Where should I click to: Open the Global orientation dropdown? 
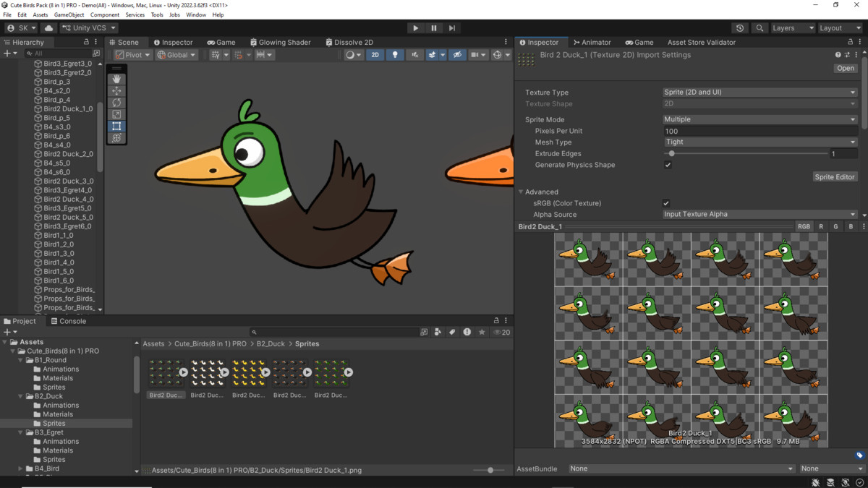pos(176,55)
